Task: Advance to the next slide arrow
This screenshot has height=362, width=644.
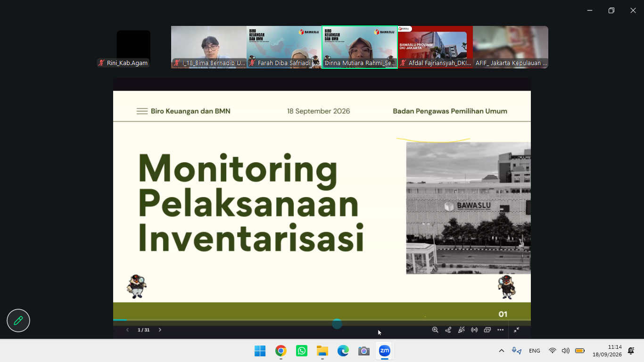Action: tap(160, 330)
